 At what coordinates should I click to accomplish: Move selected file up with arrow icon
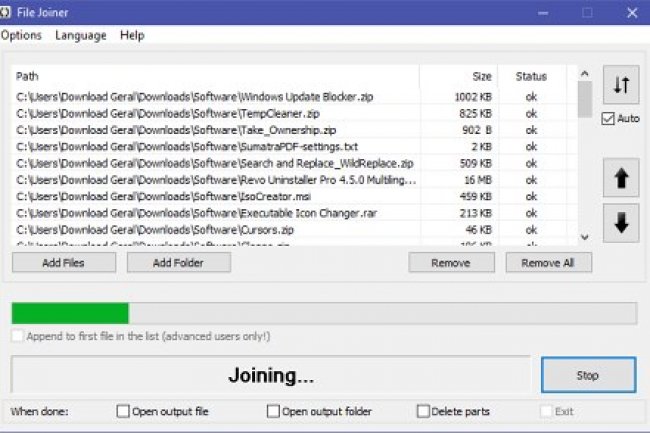(x=620, y=179)
